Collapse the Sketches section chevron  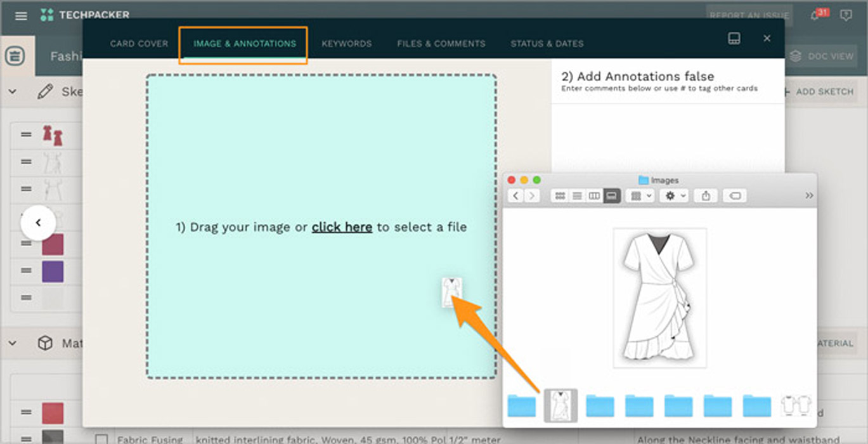tap(12, 91)
